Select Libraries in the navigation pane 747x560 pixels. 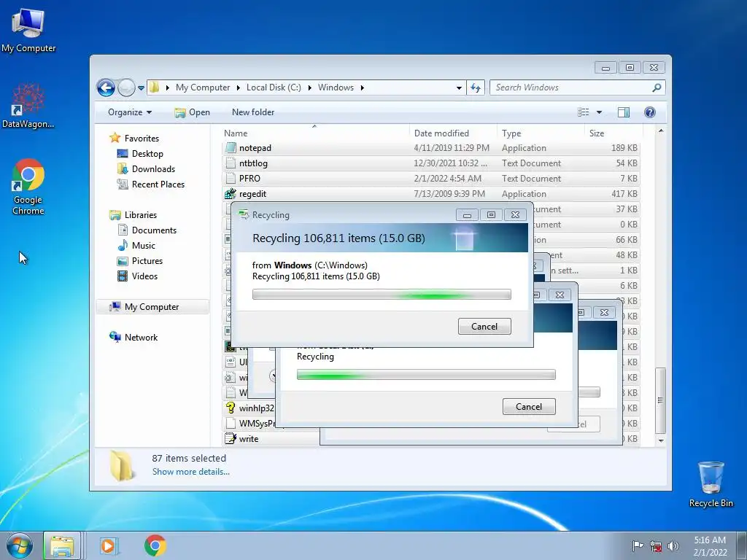(x=133, y=215)
